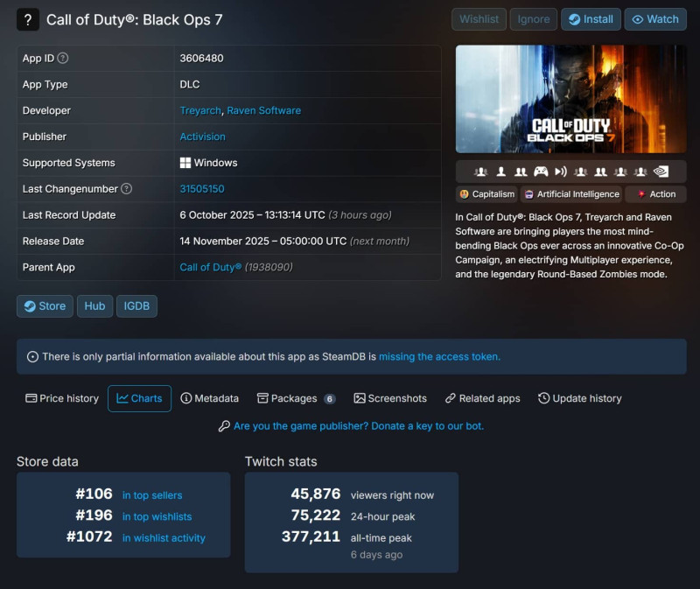Toggle Watch for this app
Viewport: 700px width, 589px height.
(655, 19)
